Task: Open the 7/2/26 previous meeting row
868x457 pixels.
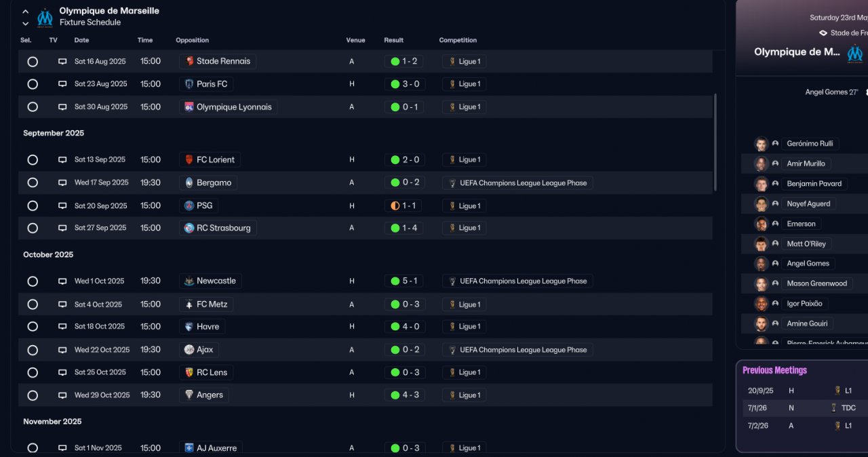Action: (800, 426)
